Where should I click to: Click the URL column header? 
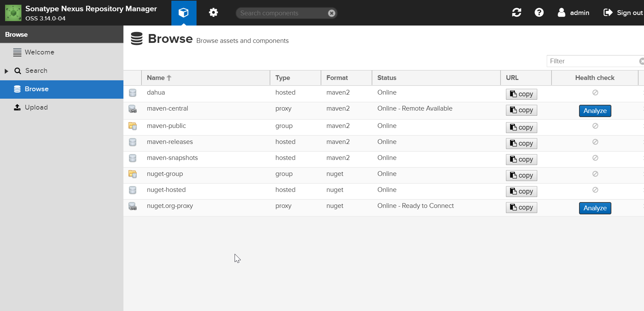click(x=526, y=78)
